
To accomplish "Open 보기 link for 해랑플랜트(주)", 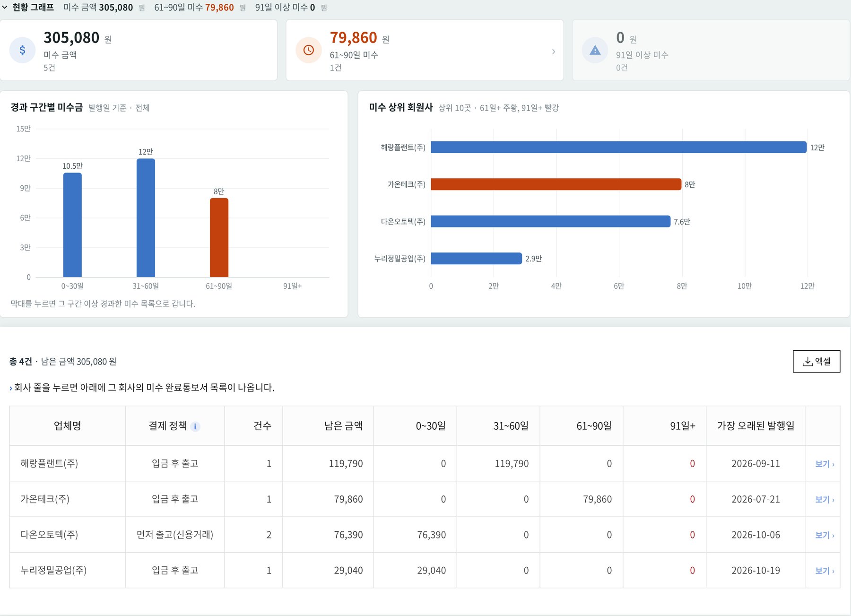I will coord(824,464).
